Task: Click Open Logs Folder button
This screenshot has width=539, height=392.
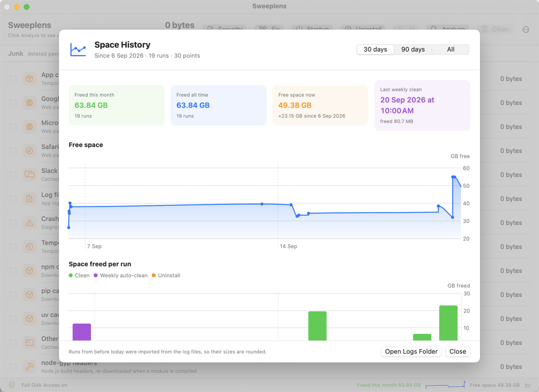Action: [x=411, y=351]
